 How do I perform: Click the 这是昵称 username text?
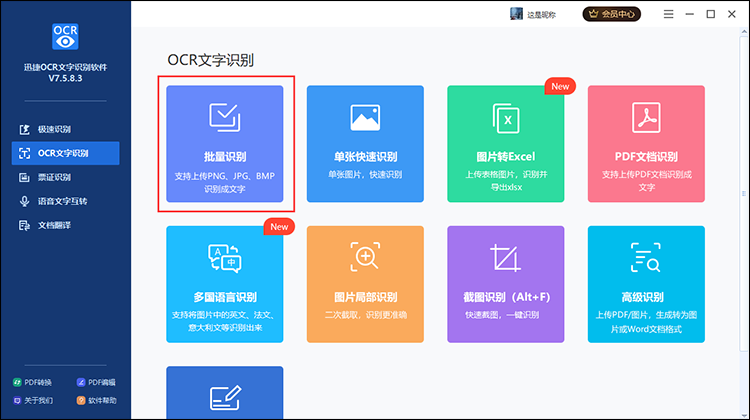[541, 15]
